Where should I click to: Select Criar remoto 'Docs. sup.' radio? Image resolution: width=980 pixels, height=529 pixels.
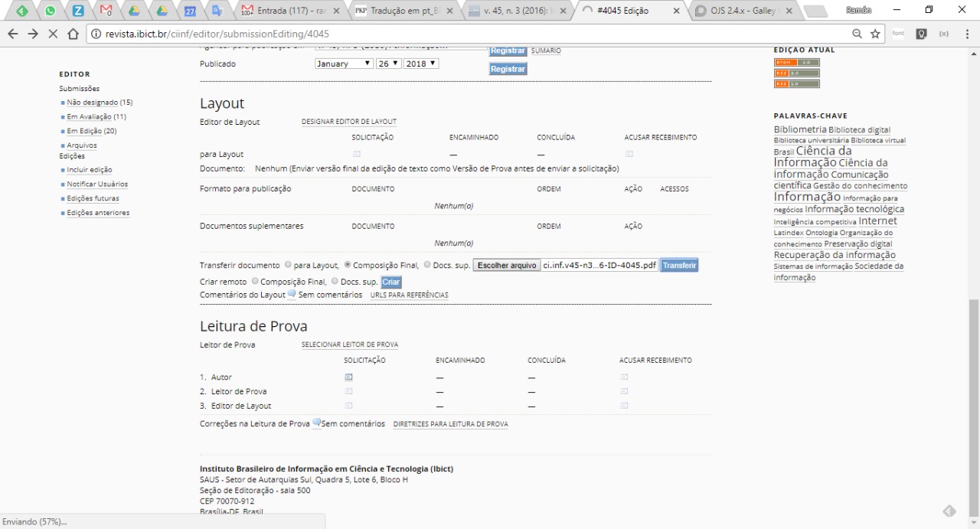click(335, 281)
